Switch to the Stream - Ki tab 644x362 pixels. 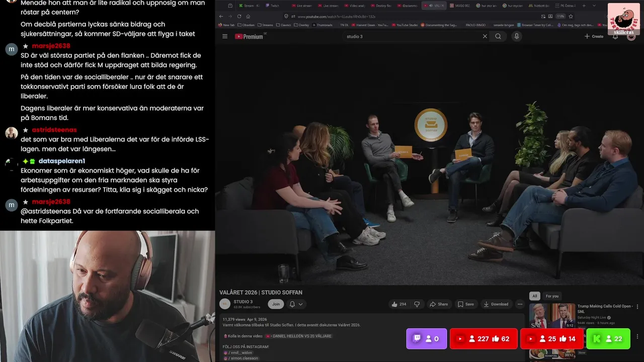pyautogui.click(x=250, y=6)
